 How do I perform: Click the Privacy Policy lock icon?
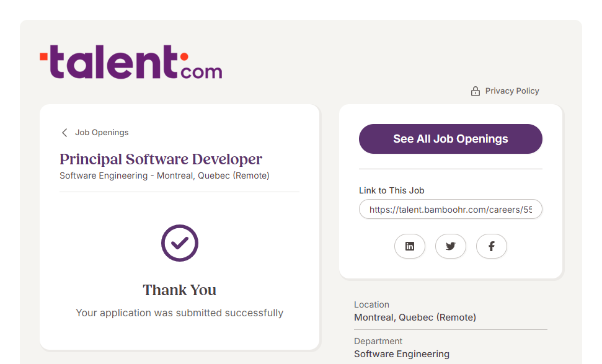point(476,91)
